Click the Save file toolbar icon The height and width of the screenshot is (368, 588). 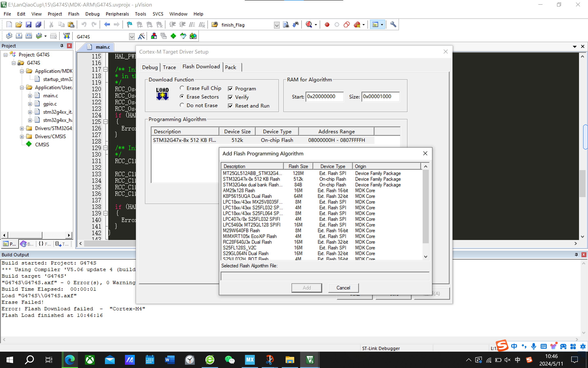tap(28, 25)
